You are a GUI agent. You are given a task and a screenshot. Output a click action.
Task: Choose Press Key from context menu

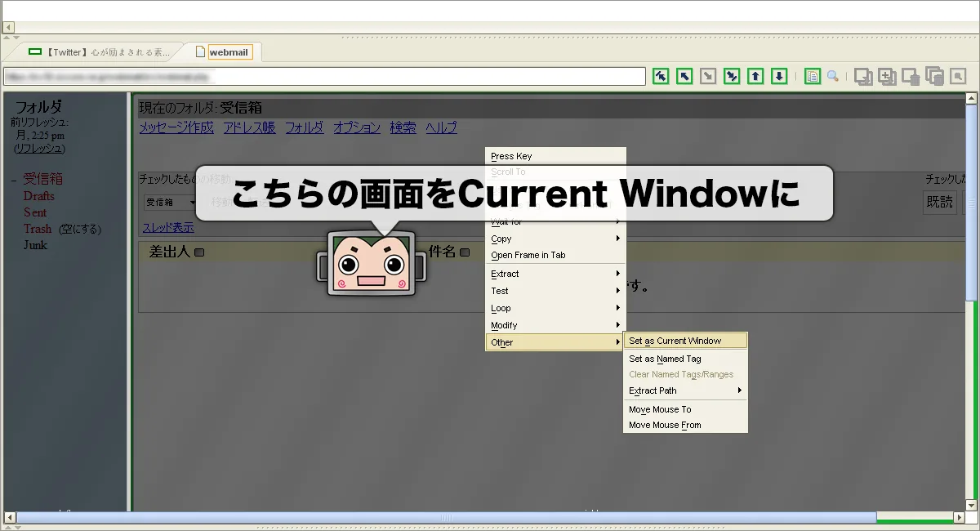pyautogui.click(x=555, y=156)
